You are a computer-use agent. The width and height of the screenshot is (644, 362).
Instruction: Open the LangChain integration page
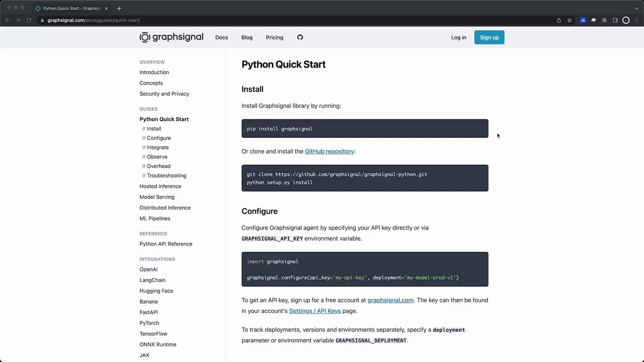pos(152,280)
